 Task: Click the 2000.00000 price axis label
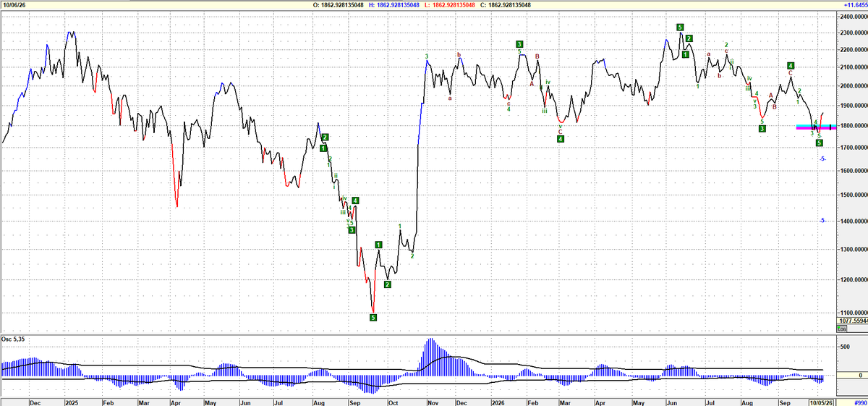[x=853, y=86]
